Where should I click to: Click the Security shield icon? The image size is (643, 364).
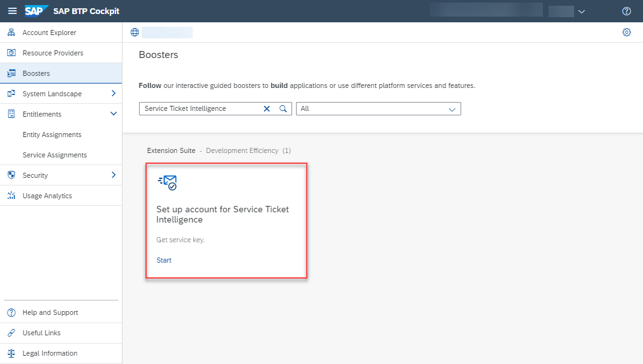(11, 175)
